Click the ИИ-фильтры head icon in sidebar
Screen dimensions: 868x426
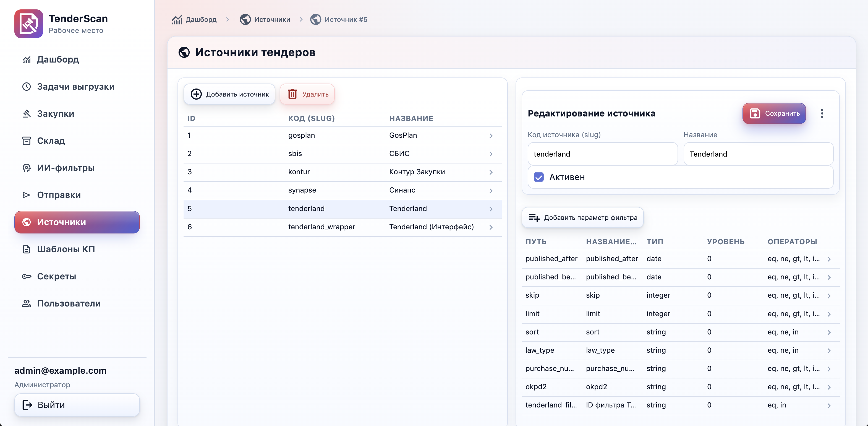[27, 168]
